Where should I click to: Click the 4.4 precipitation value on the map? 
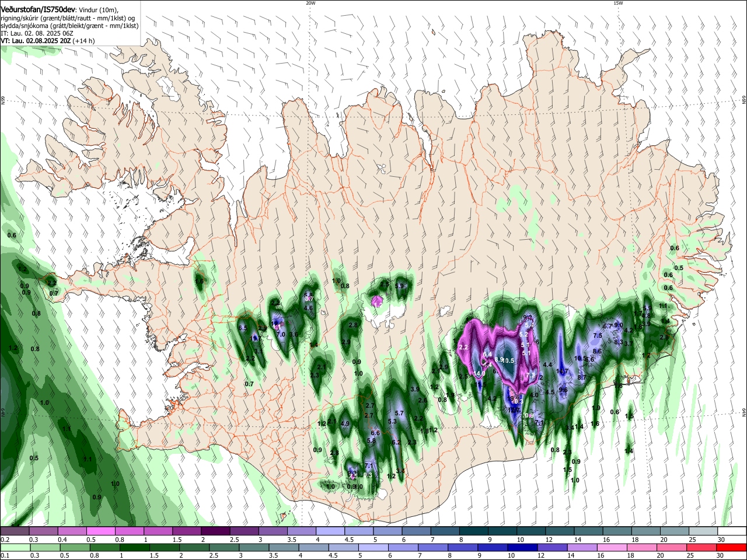coord(547,365)
